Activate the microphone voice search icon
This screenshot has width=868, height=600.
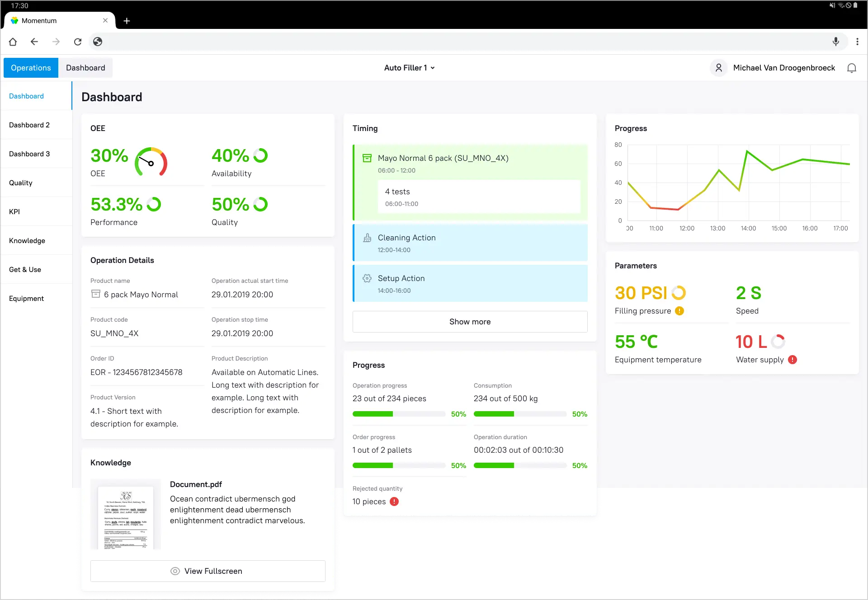[x=836, y=42]
